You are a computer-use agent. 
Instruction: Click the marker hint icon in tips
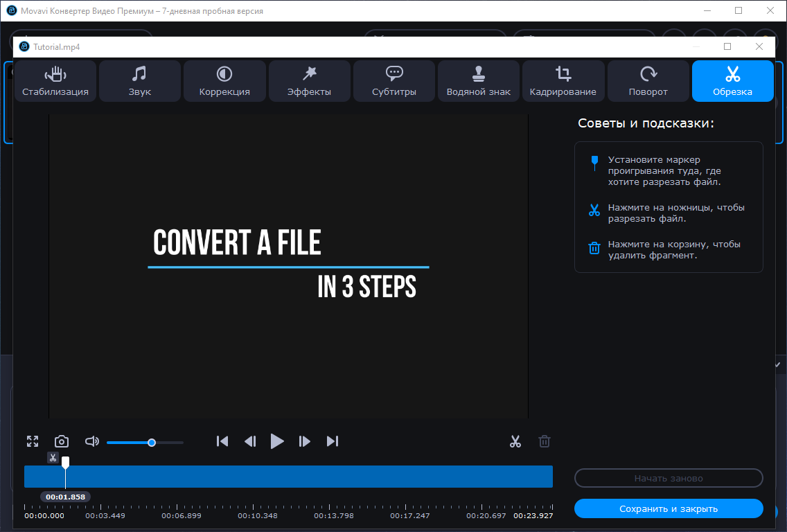595,163
